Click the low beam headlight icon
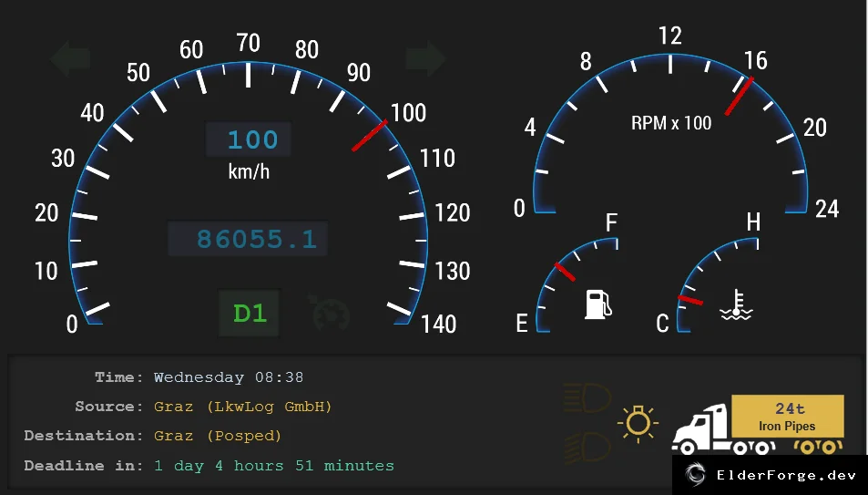868x495 pixels. pyautogui.click(x=587, y=448)
